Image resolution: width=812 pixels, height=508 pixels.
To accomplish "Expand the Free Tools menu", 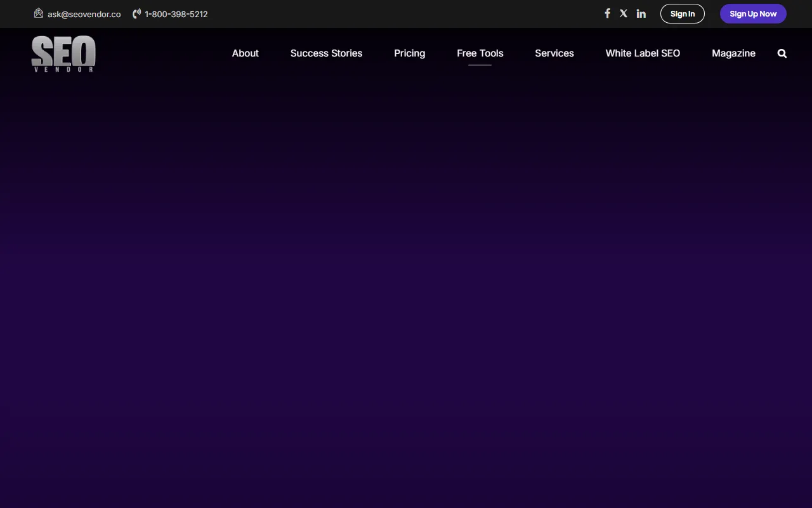I will pos(480,53).
